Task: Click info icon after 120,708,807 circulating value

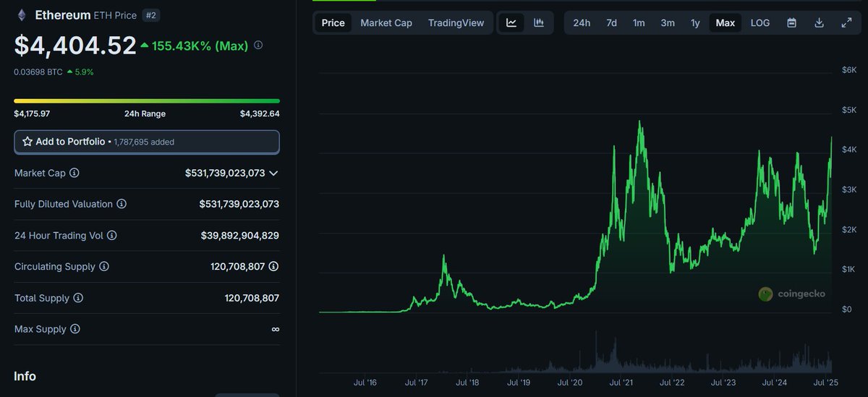Action: [273, 266]
